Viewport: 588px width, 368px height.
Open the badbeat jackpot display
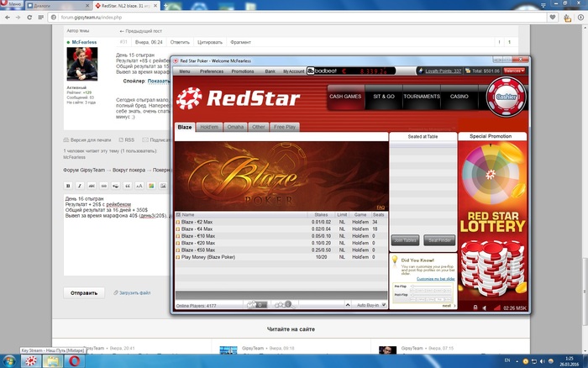coord(351,71)
